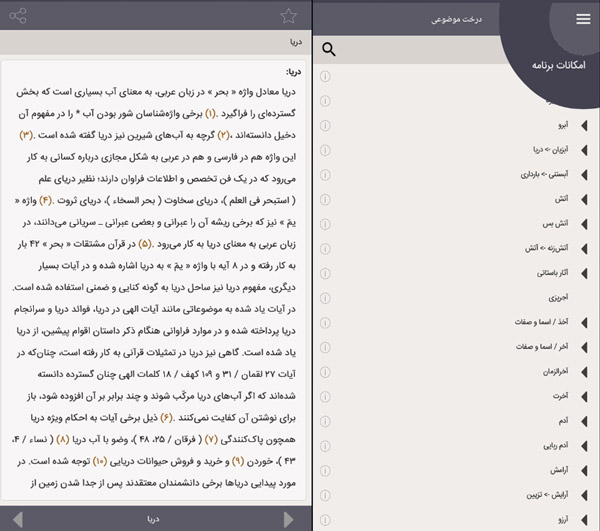Share the دریا article

pyautogui.click(x=18, y=16)
